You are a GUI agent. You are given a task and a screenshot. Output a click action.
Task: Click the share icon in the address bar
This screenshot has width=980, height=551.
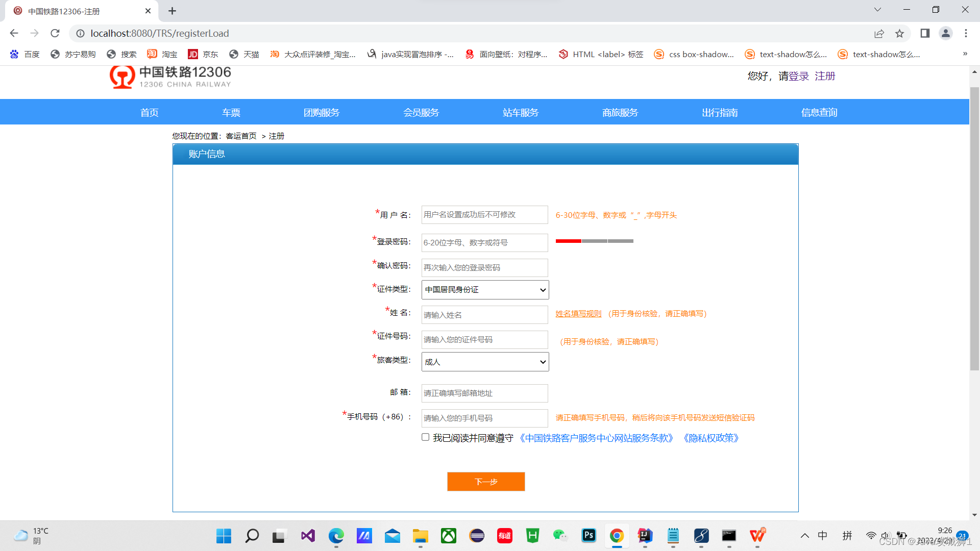click(879, 33)
